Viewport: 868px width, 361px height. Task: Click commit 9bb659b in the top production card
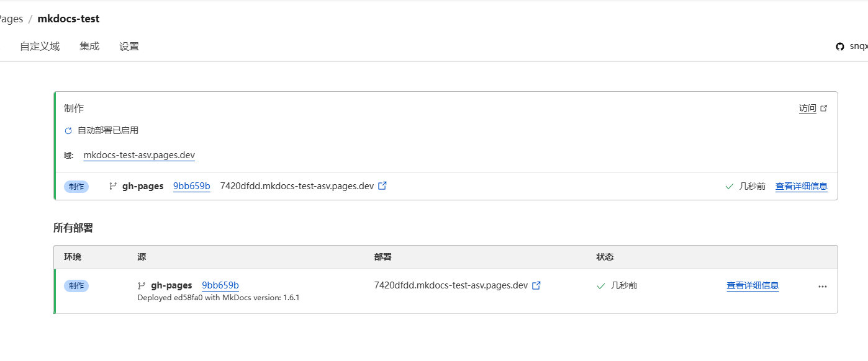(191, 186)
